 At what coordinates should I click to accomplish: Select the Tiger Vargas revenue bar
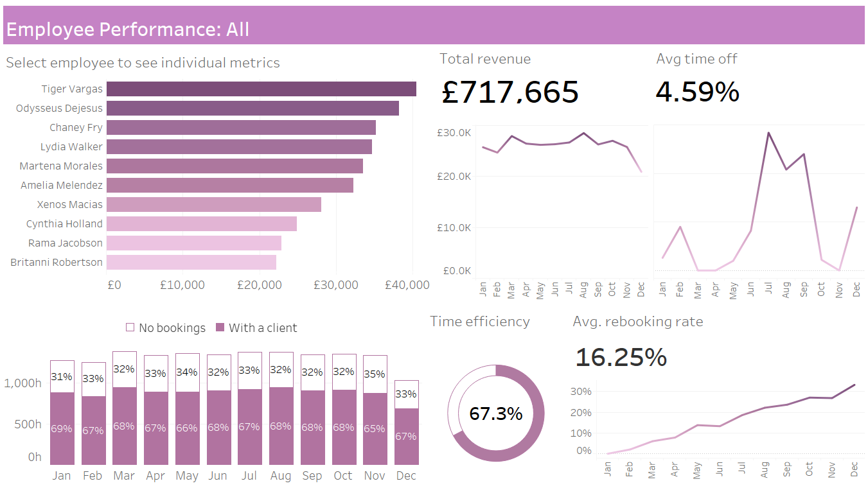click(x=261, y=89)
